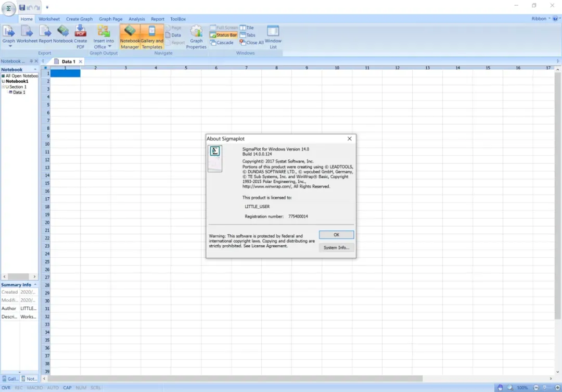Click the row 10 header
Screen dimensions: 562x392
pyautogui.click(x=46, y=144)
